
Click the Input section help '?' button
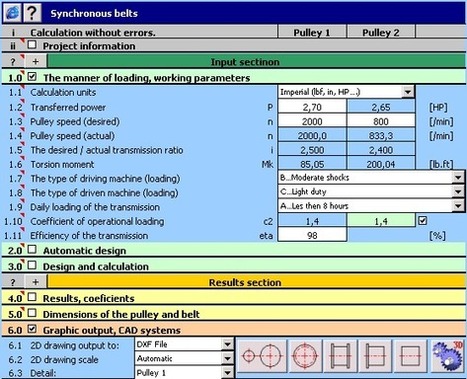click(x=13, y=62)
